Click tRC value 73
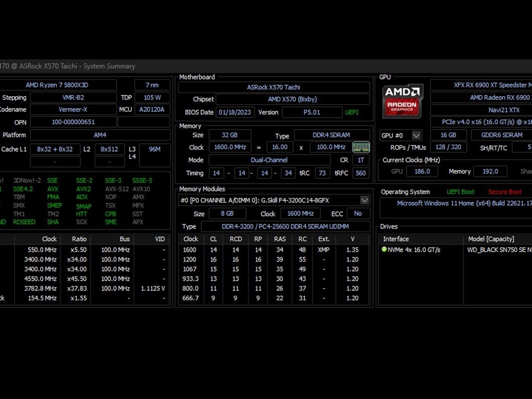Image resolution: width=532 pixels, height=399 pixels. pyautogui.click(x=322, y=173)
